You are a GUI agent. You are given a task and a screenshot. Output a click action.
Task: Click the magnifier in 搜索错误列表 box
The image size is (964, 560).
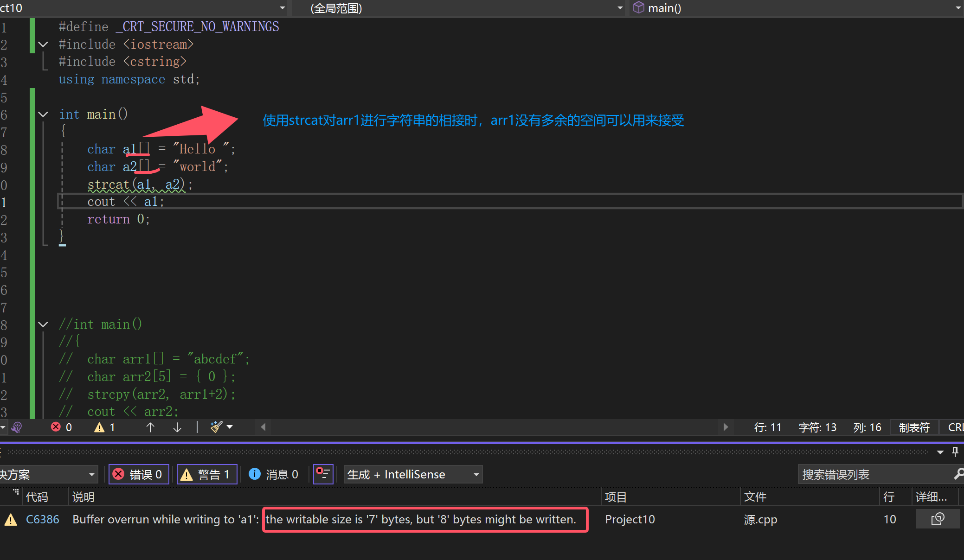click(x=958, y=474)
